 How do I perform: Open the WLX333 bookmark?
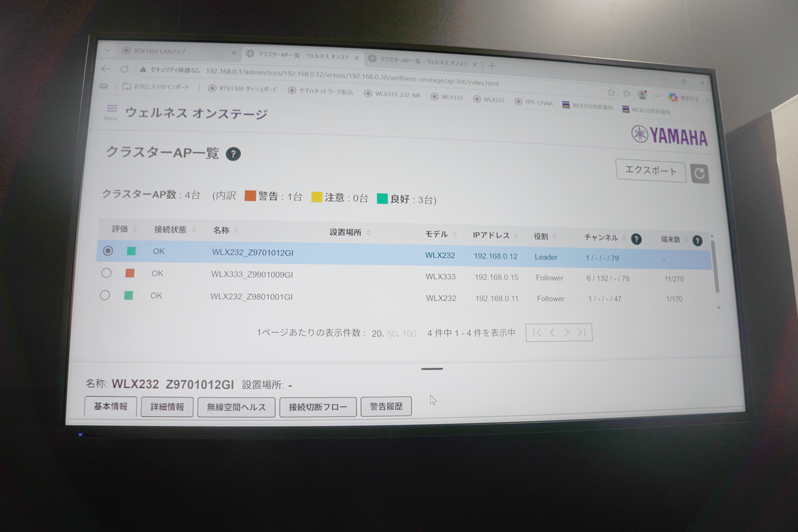click(447, 97)
